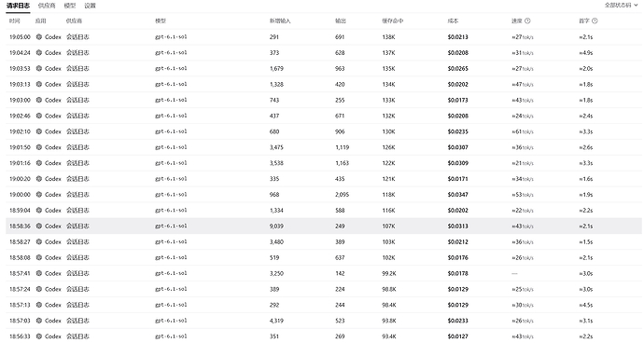Image resolution: width=644 pixels, height=343 pixels.
Task: Switch to the 模型 tab
Action: 70,6
